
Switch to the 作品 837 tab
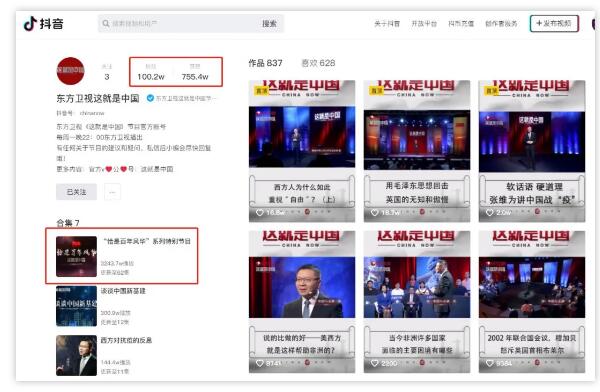265,63
